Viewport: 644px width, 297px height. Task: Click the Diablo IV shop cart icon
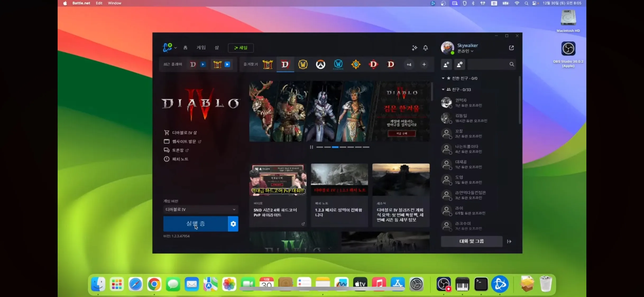(167, 133)
